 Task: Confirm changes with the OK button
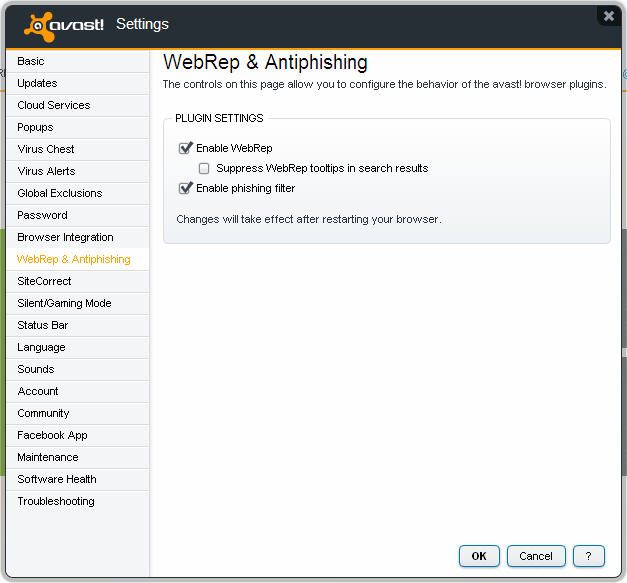tap(479, 556)
